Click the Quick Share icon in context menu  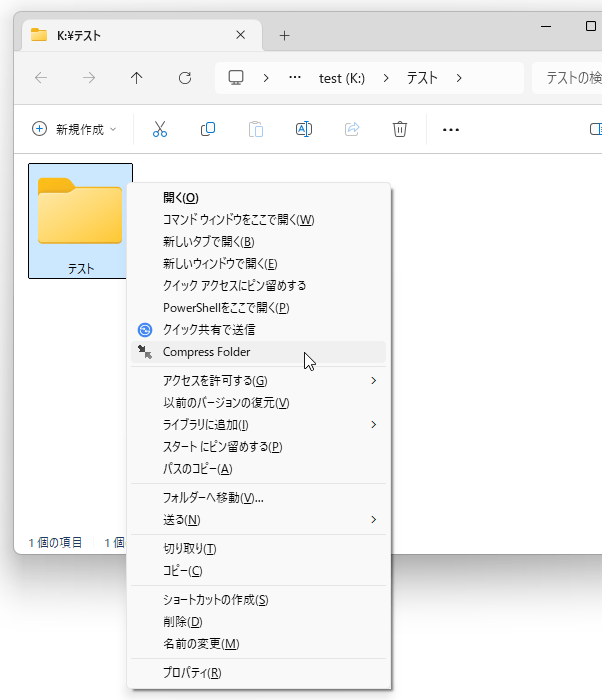(145, 330)
